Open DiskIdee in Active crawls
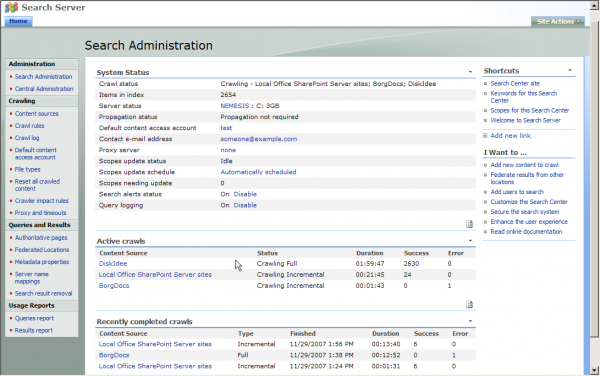The height and width of the screenshot is (376, 600). click(113, 264)
